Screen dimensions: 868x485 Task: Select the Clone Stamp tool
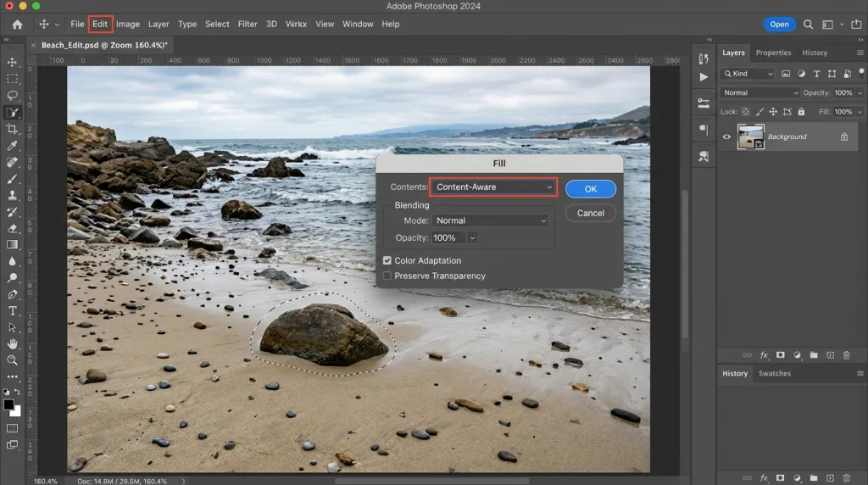tap(12, 195)
